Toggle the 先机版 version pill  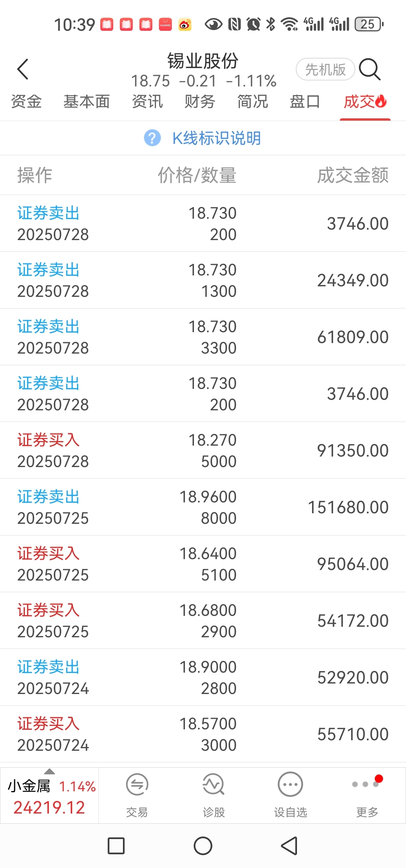(326, 69)
